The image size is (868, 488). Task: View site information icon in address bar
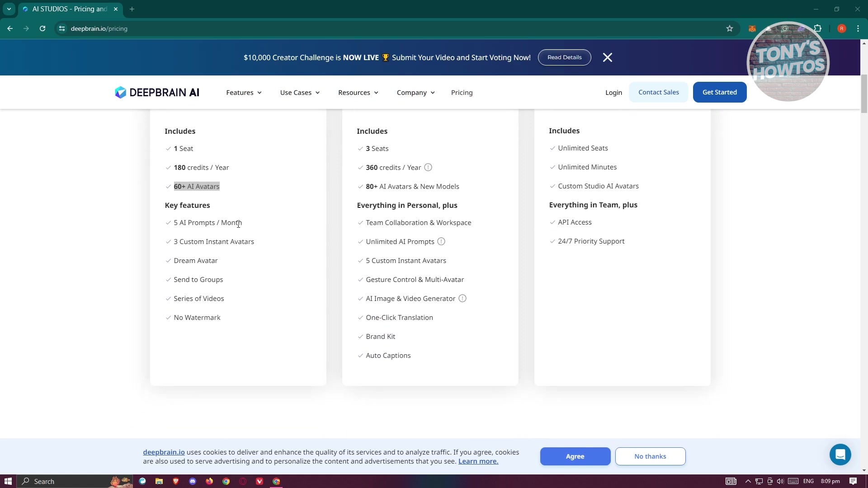(x=62, y=28)
